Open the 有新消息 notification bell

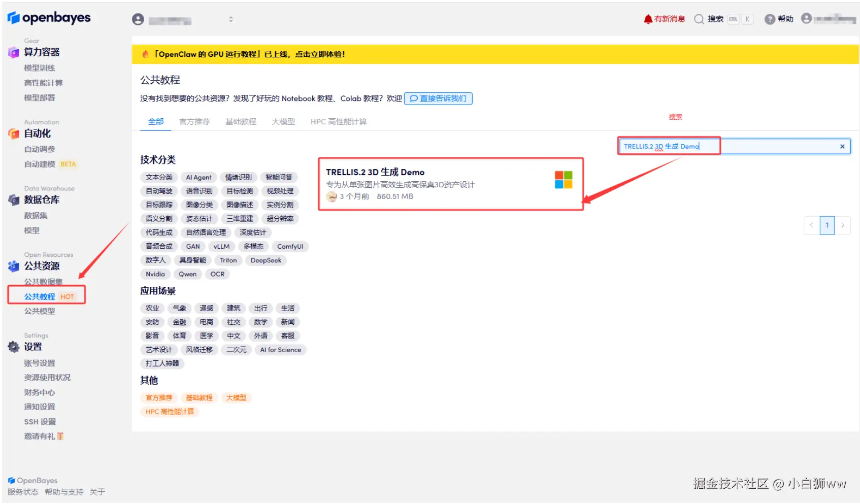click(648, 19)
